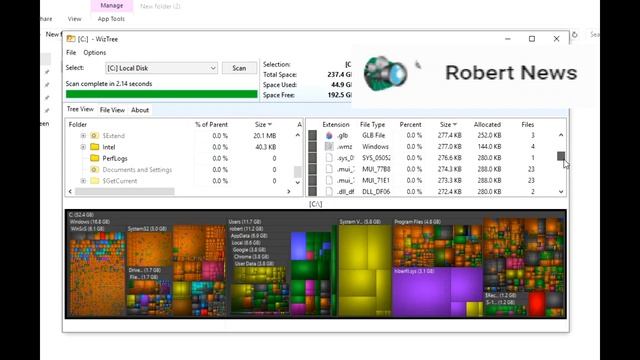Switch to the Tree View tab
Viewport: 640px width, 360px height.
click(80, 109)
